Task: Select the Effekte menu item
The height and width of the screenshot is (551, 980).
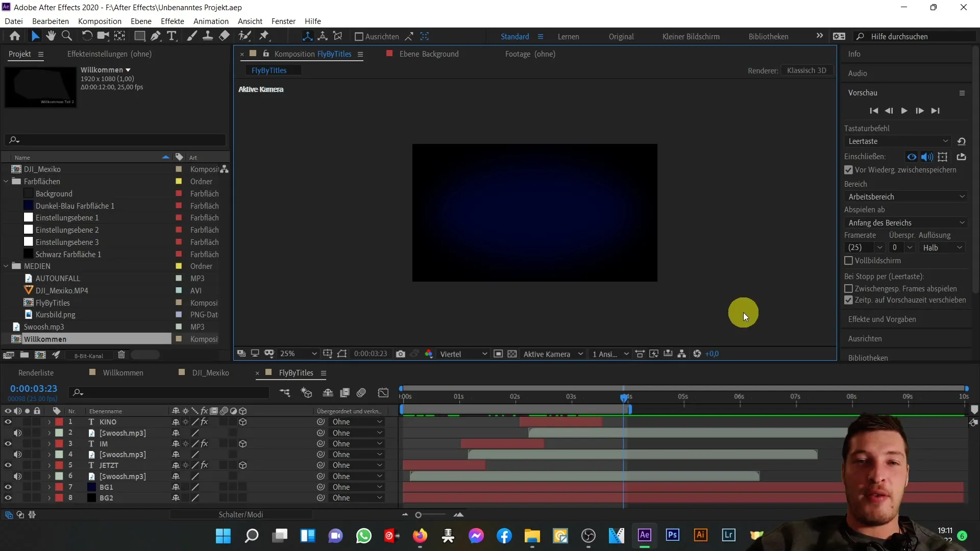Action: (174, 21)
